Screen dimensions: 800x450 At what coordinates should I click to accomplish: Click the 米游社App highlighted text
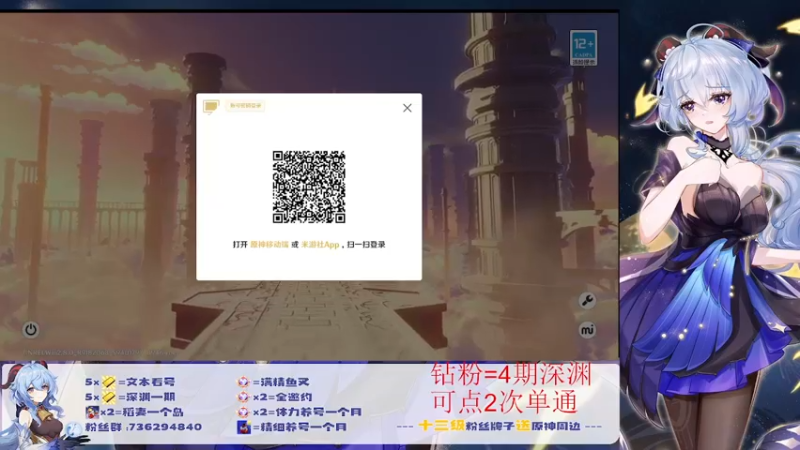point(320,245)
